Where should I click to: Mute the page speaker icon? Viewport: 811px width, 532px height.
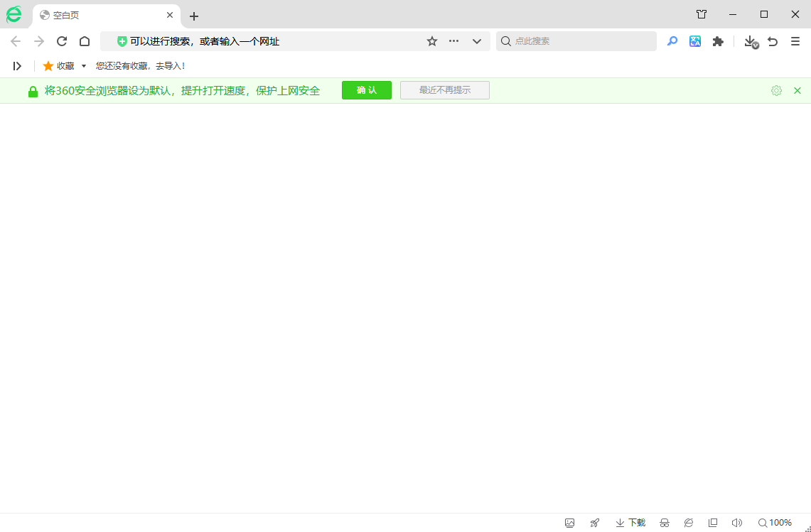tap(737, 523)
